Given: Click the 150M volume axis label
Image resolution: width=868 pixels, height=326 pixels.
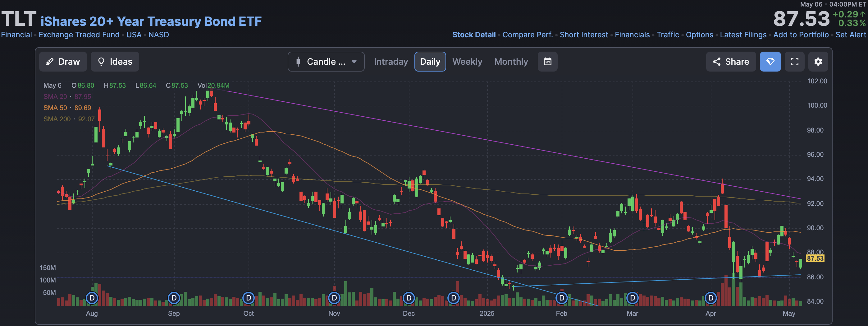Looking at the screenshot, I should pyautogui.click(x=48, y=268).
